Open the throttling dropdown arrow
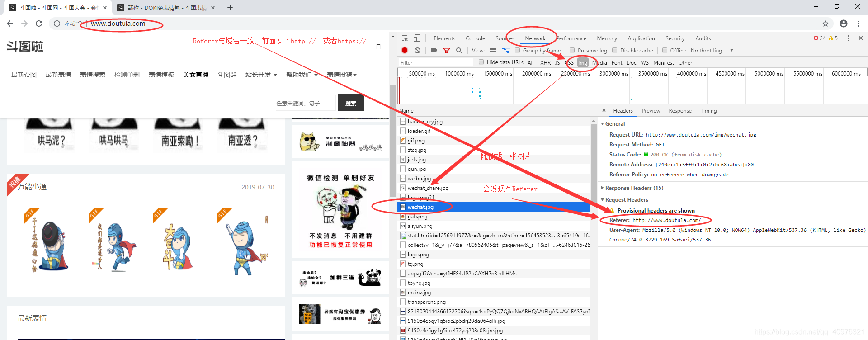The width and height of the screenshot is (868, 340). pos(731,50)
